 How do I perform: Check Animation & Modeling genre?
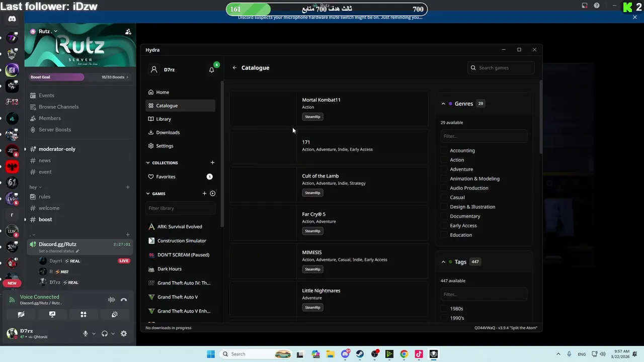pyautogui.click(x=444, y=179)
